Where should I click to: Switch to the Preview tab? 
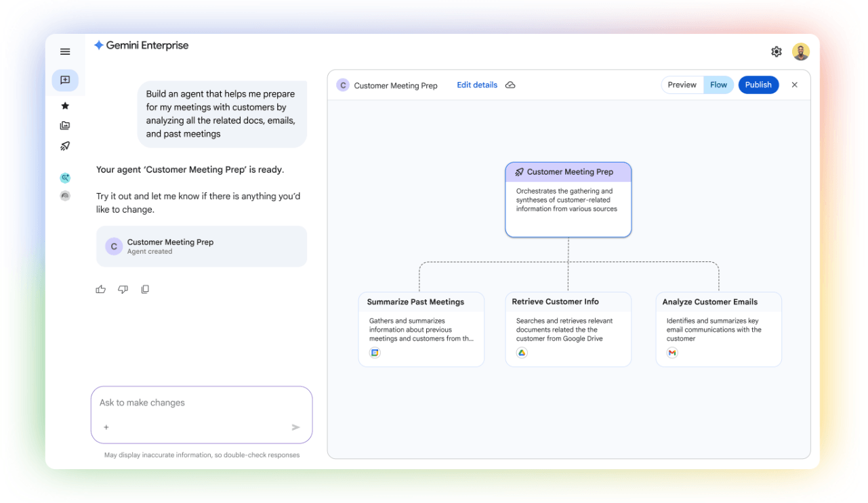pos(682,85)
